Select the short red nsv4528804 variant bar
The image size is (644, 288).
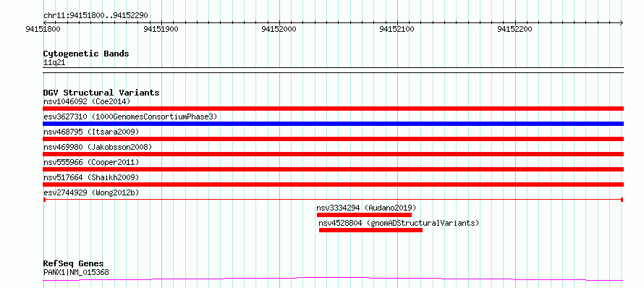[x=370, y=230]
